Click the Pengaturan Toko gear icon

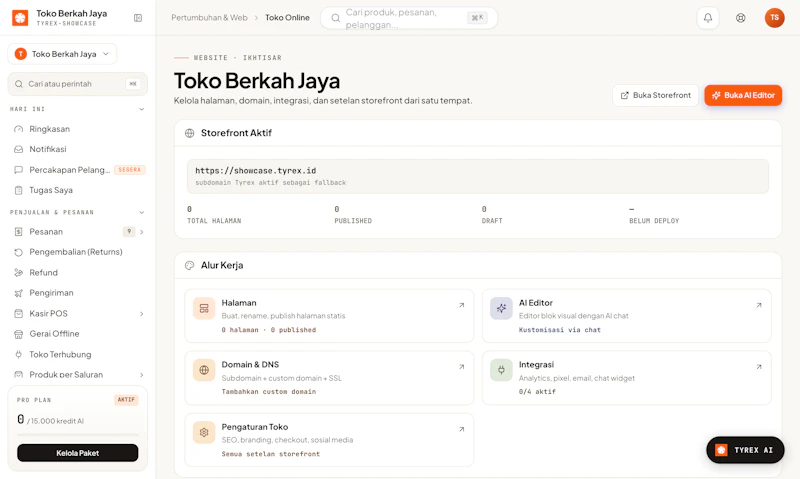[x=204, y=432]
